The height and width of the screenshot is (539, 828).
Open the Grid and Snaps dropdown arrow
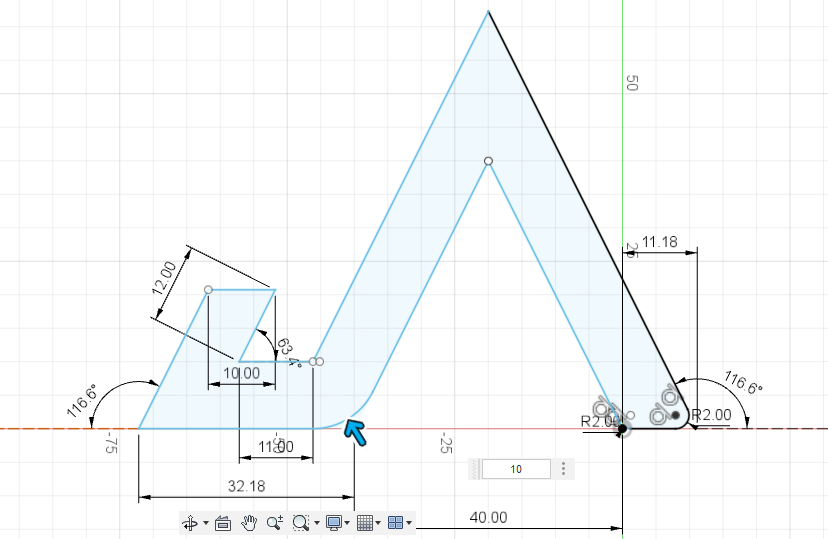[x=378, y=523]
